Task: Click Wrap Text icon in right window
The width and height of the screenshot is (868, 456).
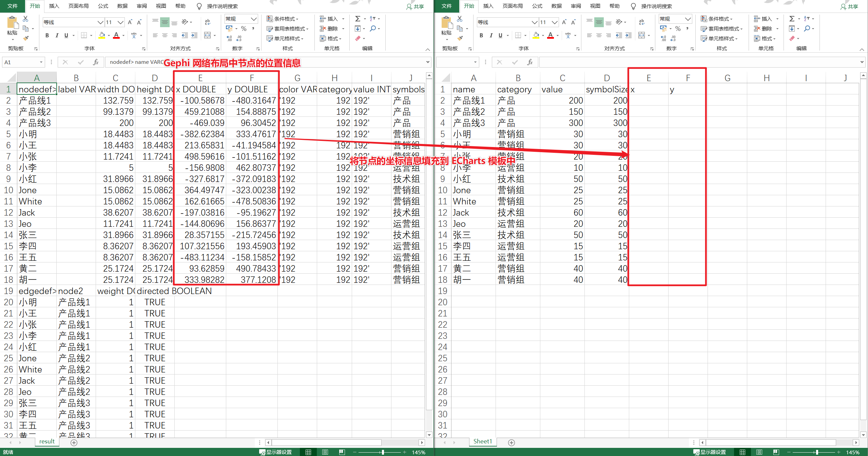Action: click(x=642, y=22)
